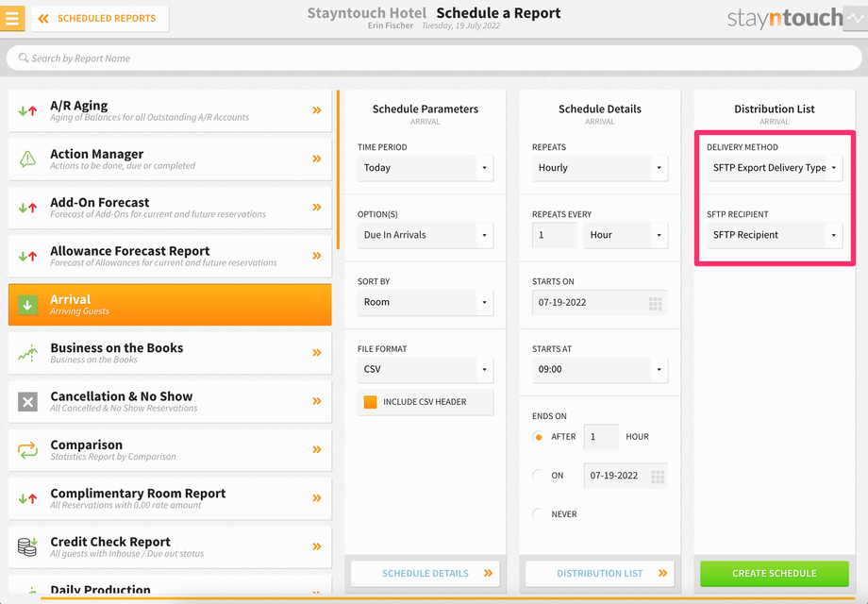Select the Credit Check Report title
868x604 pixels.
coord(110,542)
